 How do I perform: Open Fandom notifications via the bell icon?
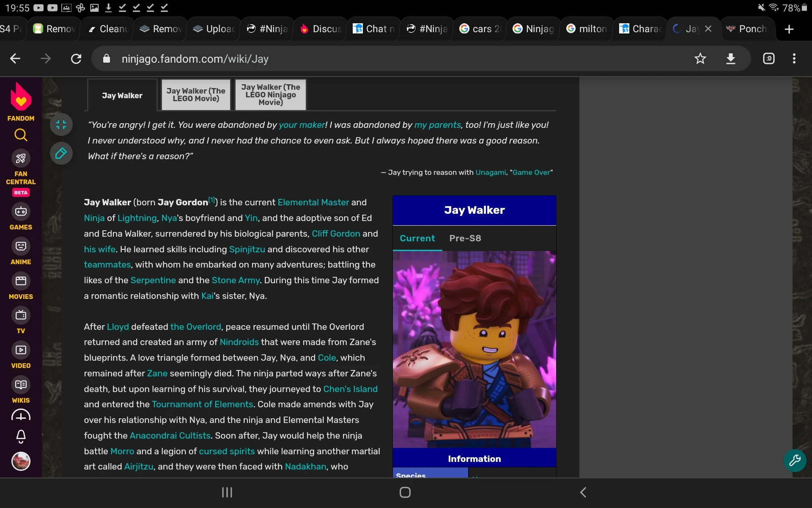point(20,437)
